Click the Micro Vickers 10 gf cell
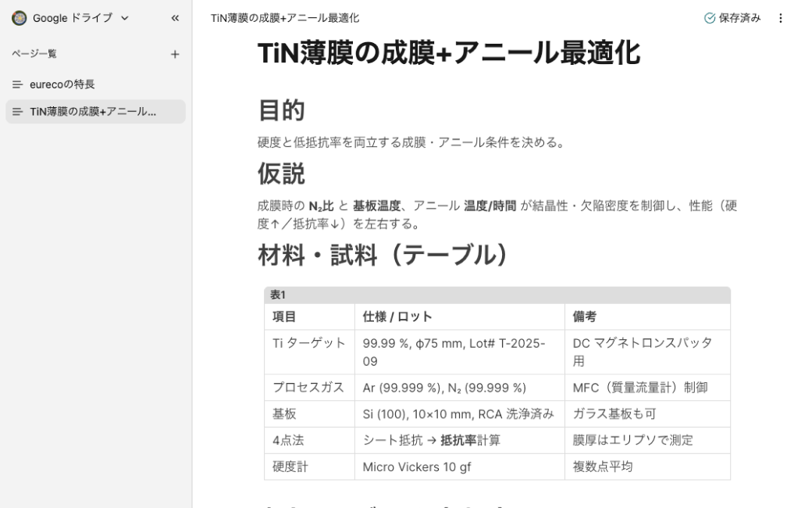The image size is (812, 508). coord(418,467)
